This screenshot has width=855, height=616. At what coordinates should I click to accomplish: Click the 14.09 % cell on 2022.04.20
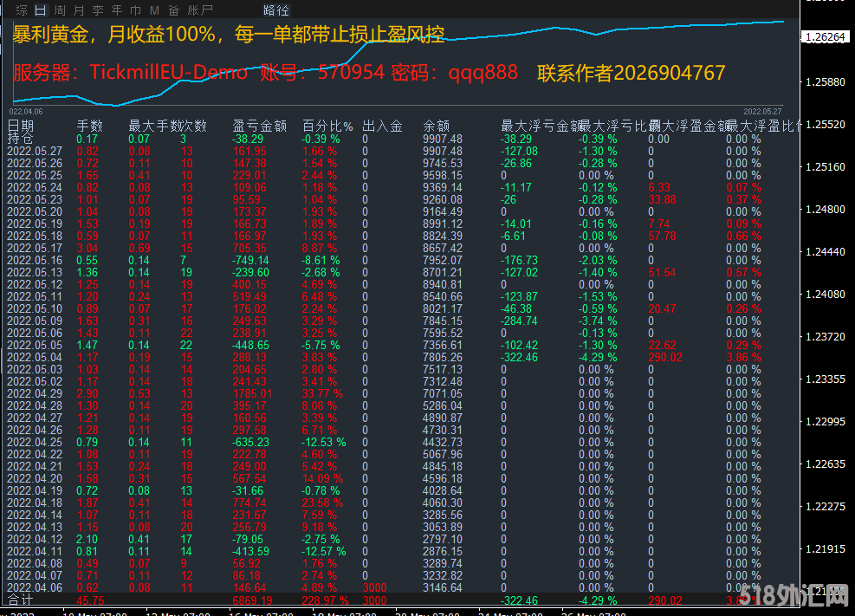tap(322, 478)
